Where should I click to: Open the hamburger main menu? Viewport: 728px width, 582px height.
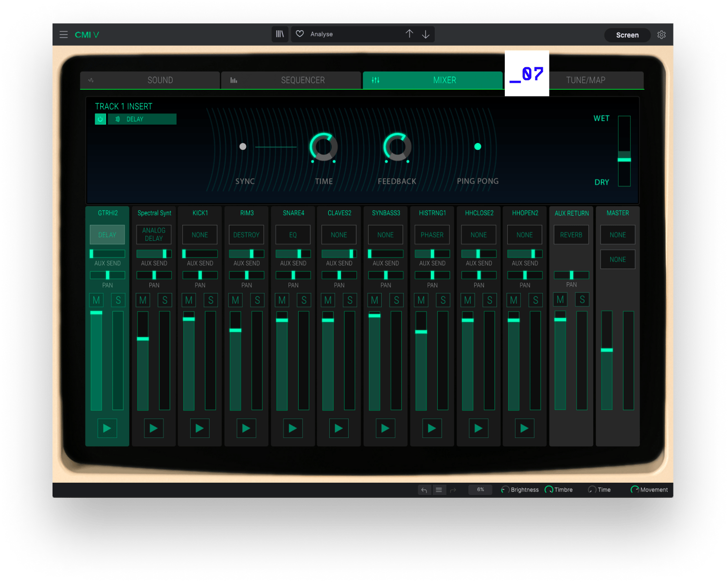pyautogui.click(x=64, y=35)
